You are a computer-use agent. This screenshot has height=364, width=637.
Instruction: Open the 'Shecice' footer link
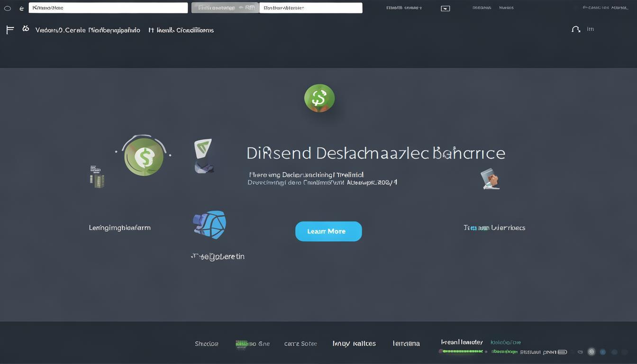207,344
